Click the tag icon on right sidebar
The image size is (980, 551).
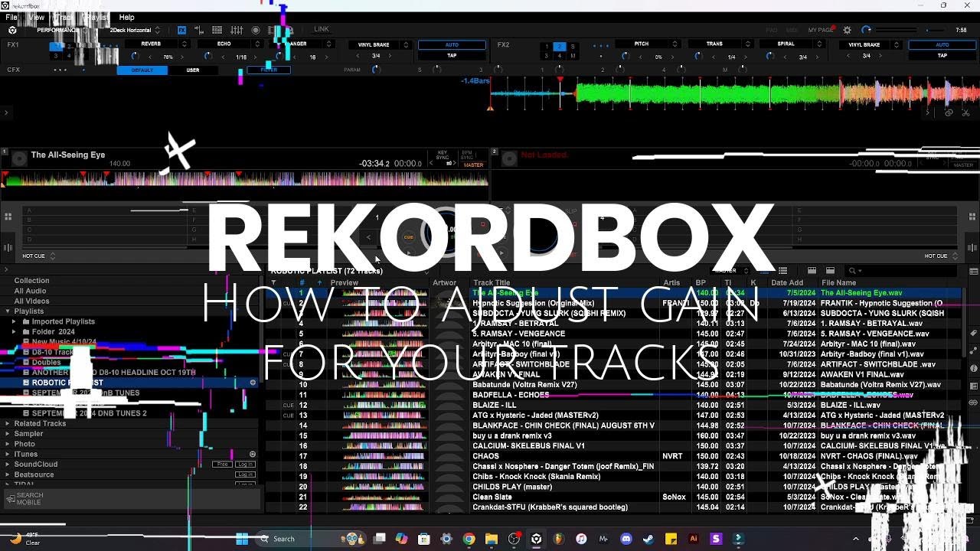click(x=973, y=334)
